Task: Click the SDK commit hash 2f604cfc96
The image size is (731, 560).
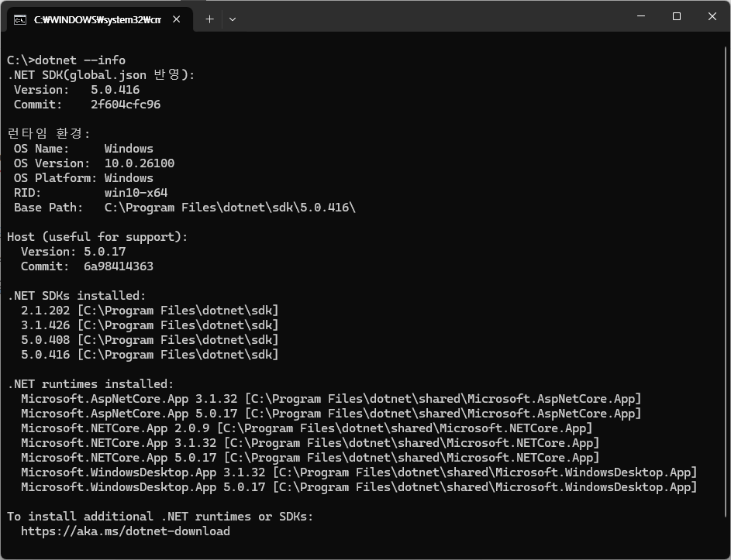Action: (x=126, y=105)
